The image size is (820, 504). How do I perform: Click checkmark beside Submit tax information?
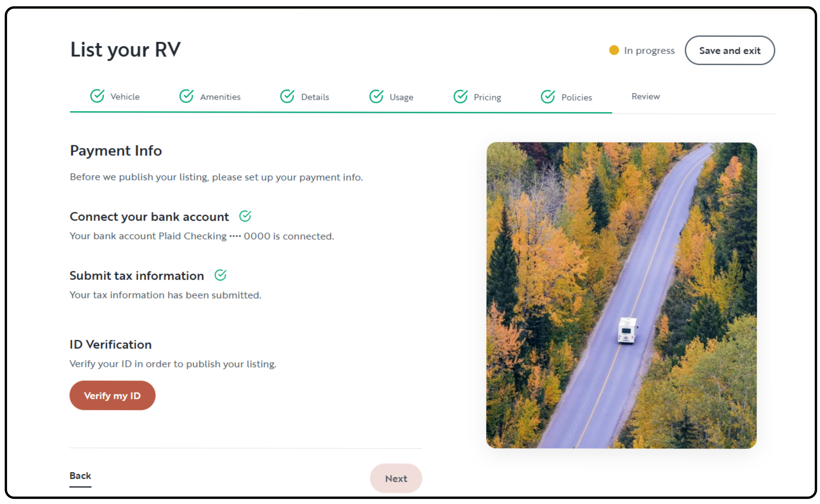220,275
